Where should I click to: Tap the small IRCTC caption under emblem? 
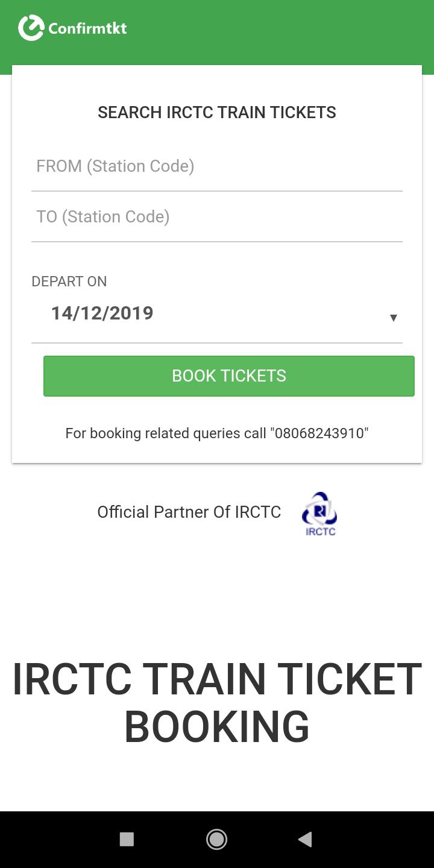[x=321, y=532]
